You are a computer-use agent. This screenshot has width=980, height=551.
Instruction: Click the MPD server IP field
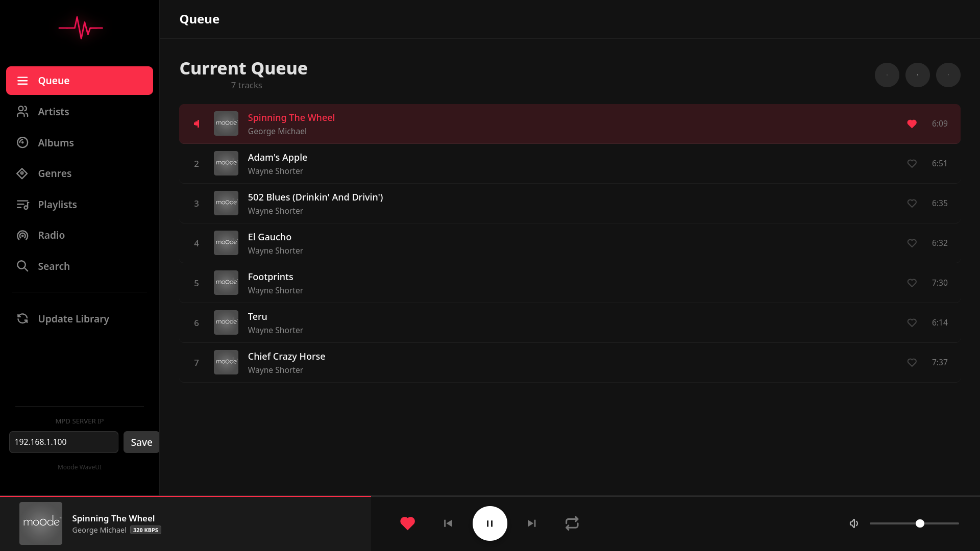click(x=64, y=442)
